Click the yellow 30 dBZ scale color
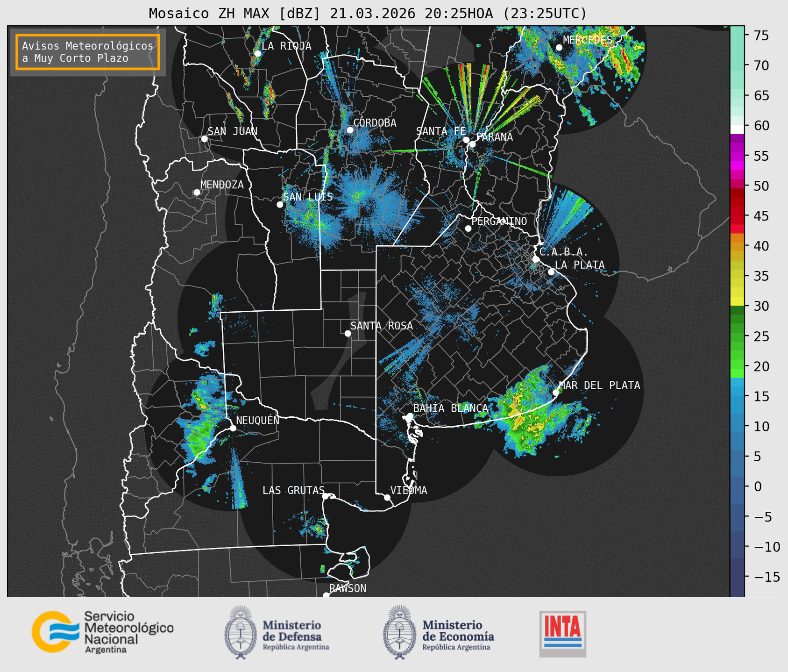Image resolution: width=788 pixels, height=672 pixels. 737,302
